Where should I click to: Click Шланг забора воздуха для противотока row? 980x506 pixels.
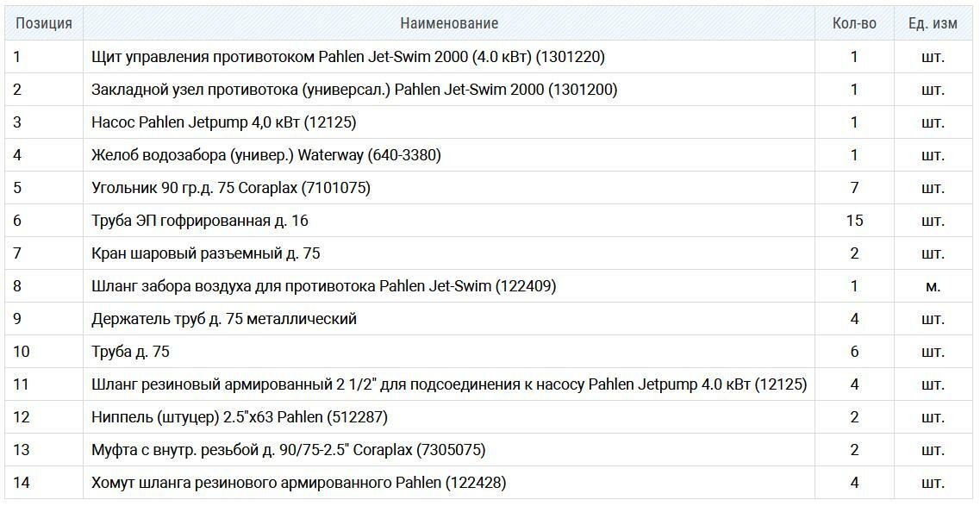[489, 286]
